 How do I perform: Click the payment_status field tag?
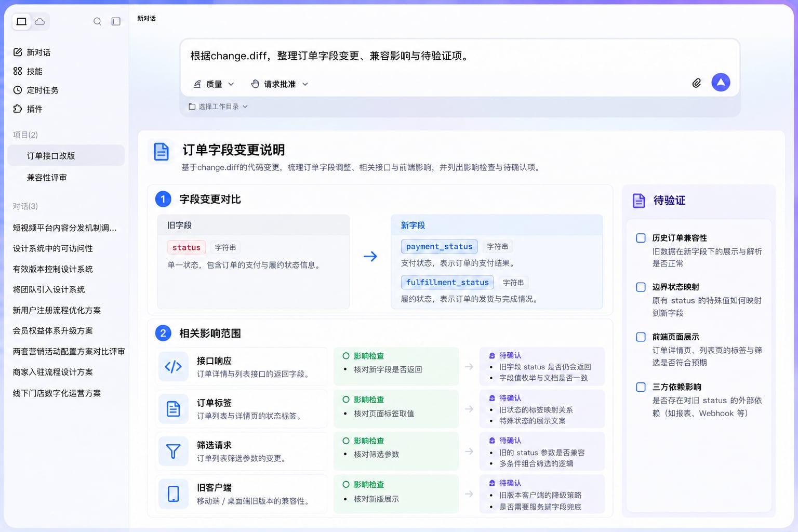pyautogui.click(x=439, y=247)
